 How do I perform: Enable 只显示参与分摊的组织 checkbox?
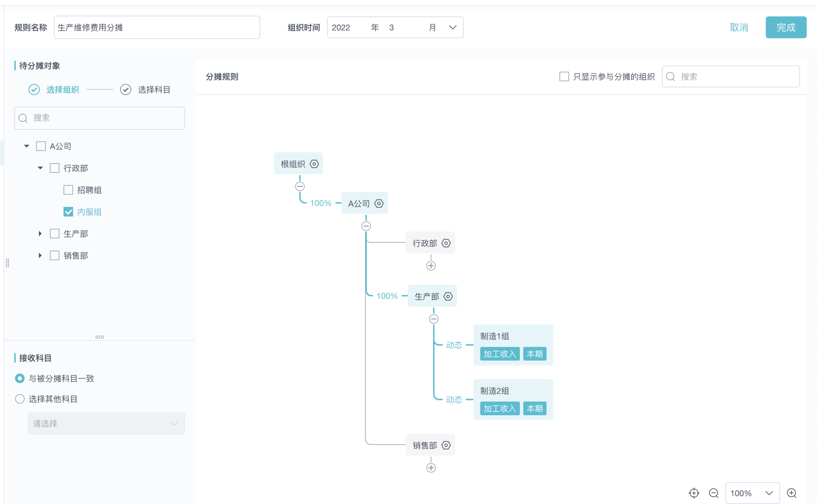click(564, 77)
